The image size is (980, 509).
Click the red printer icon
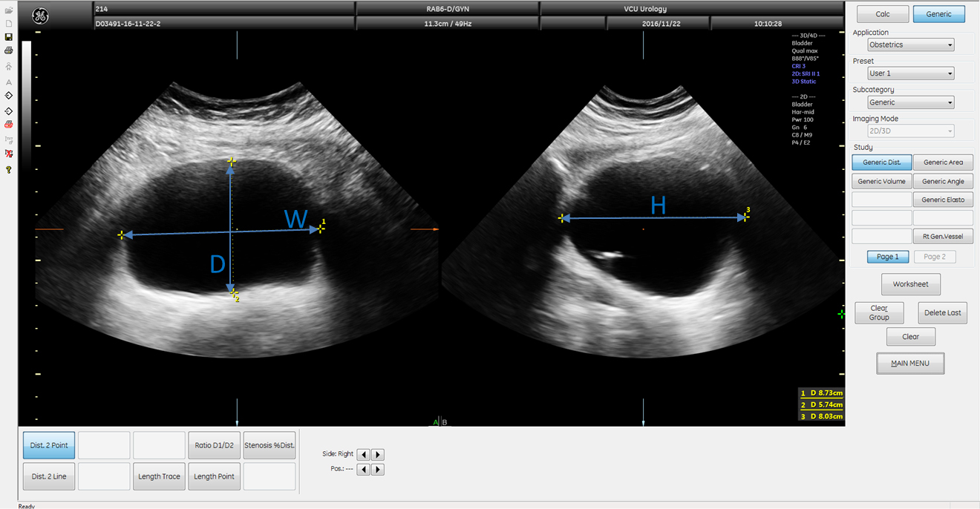pos(8,125)
